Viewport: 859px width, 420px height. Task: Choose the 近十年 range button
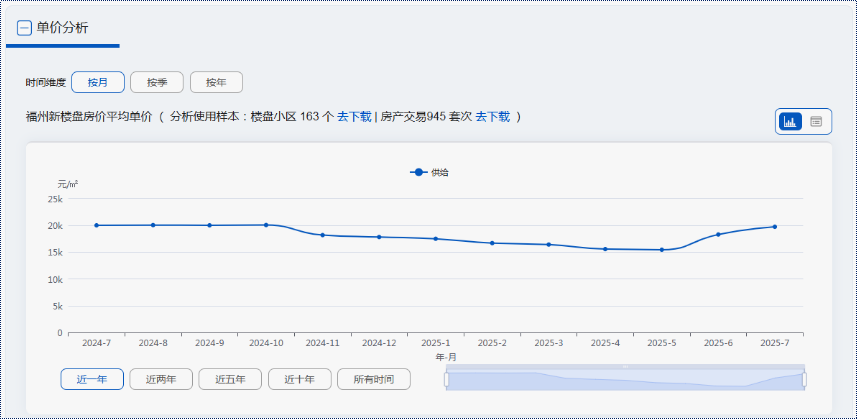(x=299, y=379)
